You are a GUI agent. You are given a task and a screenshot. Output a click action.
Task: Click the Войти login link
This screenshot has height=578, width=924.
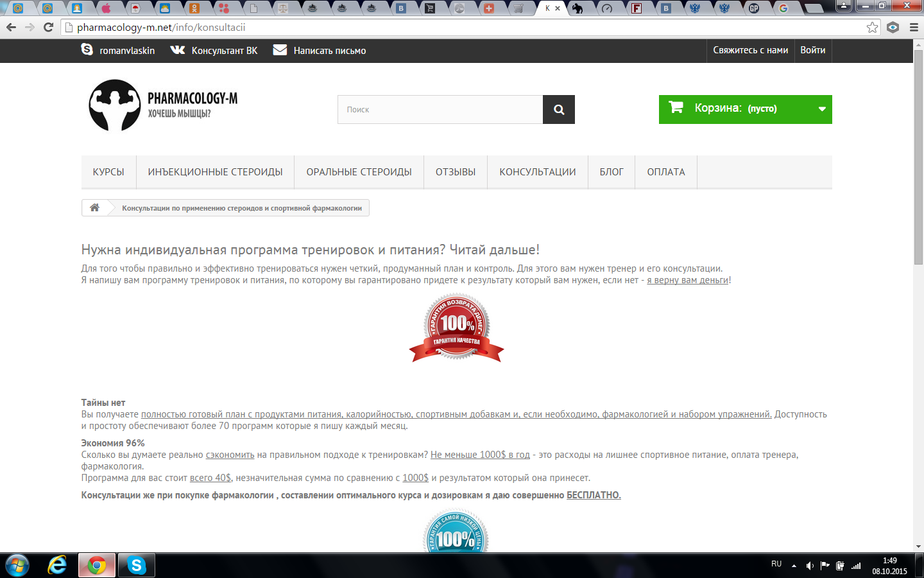(x=812, y=50)
